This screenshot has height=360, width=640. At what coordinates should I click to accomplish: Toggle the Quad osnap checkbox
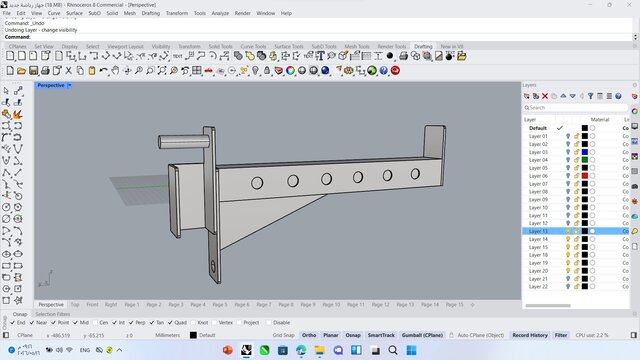(170, 322)
